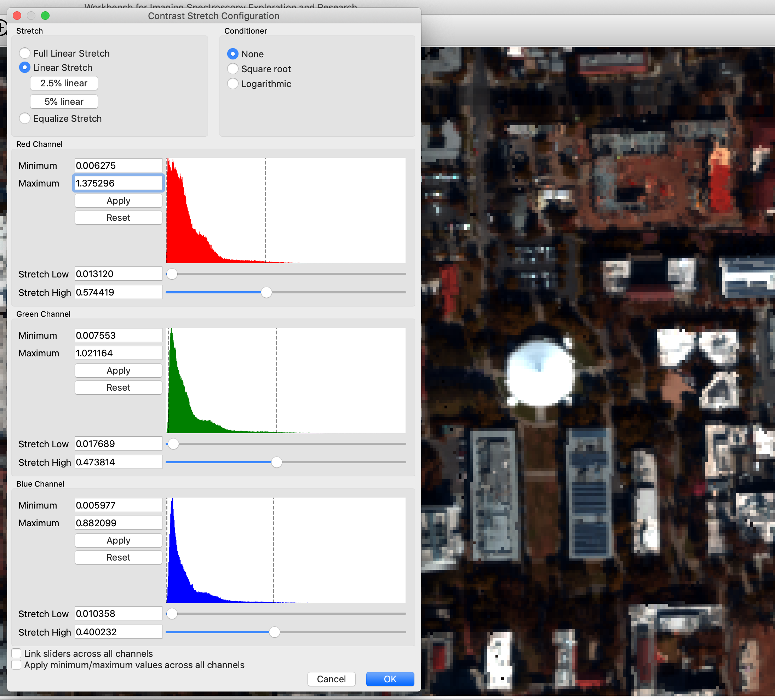Screen dimensions: 775x700
Task: Apply Red Channel min/max values
Action: (118, 201)
